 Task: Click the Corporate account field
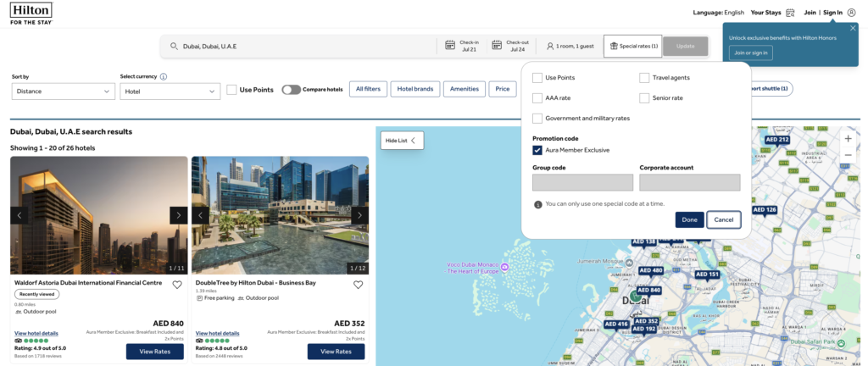[690, 182]
